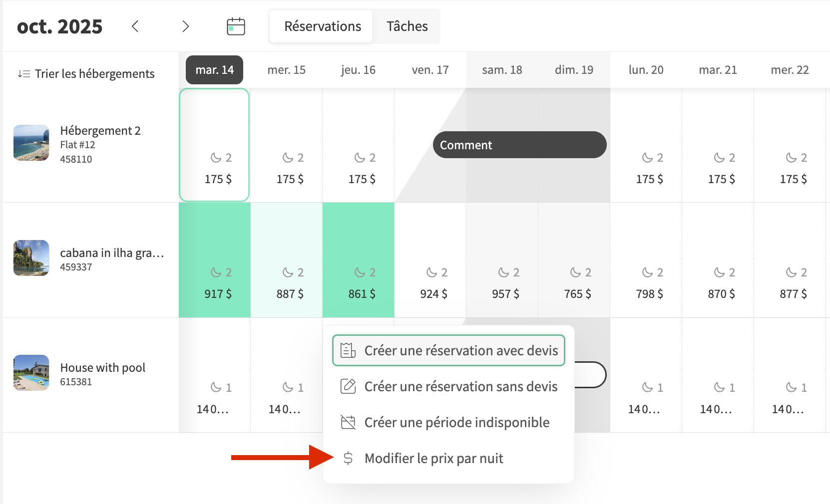Open Trier les hébergements sorting options
The image size is (830, 504).
[94, 74]
